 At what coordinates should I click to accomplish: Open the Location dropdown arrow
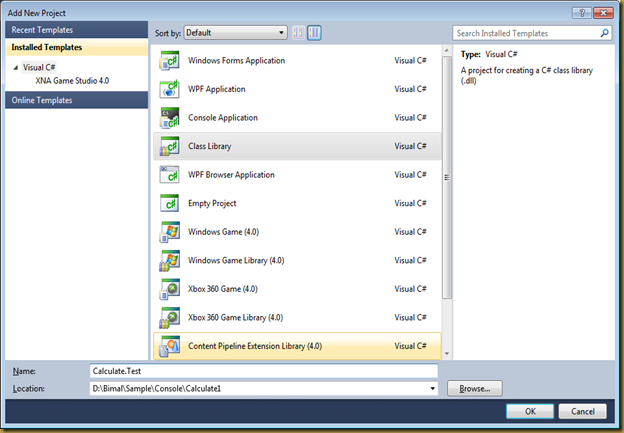(x=433, y=388)
